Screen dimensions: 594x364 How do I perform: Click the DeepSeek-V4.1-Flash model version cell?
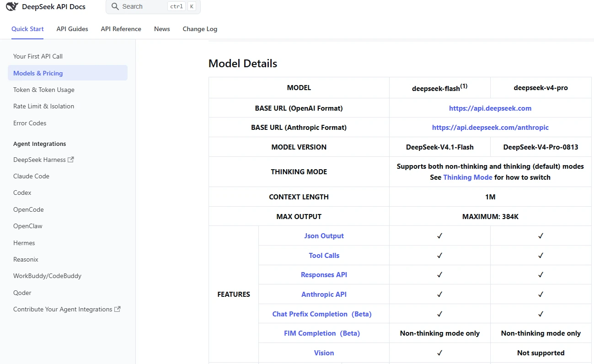point(440,147)
